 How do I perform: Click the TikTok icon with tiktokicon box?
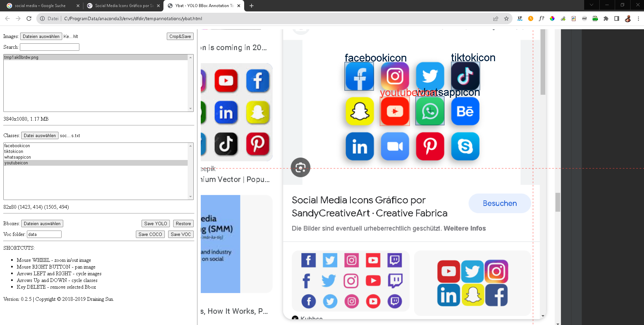(x=465, y=76)
